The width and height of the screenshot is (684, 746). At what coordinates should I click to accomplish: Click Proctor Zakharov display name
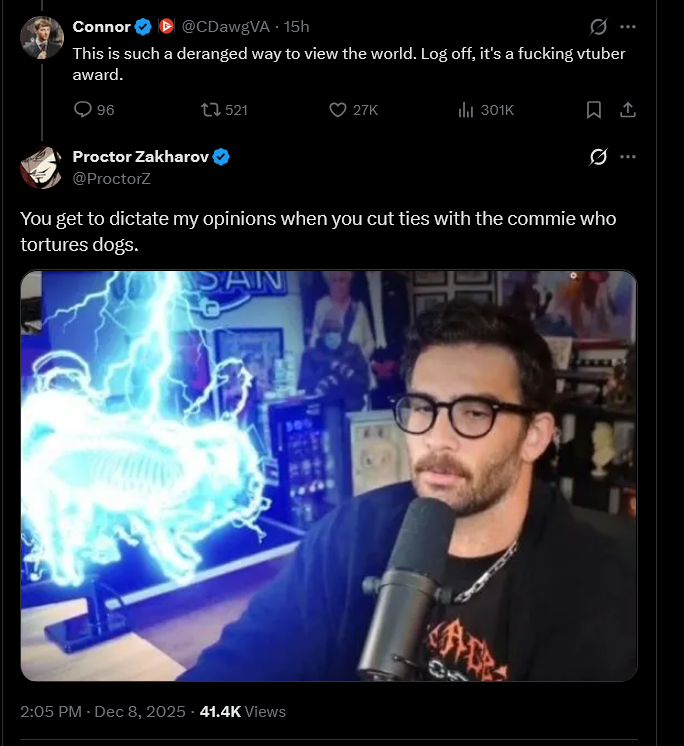(141, 157)
